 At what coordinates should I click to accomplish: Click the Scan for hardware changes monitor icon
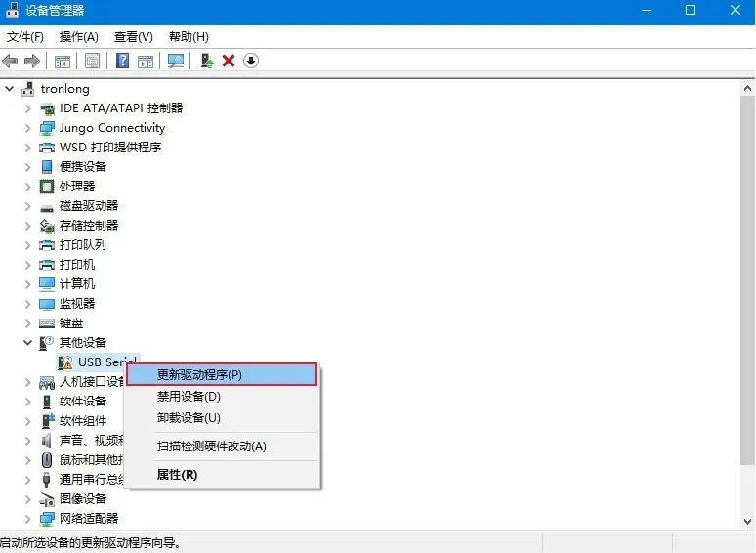click(176, 61)
